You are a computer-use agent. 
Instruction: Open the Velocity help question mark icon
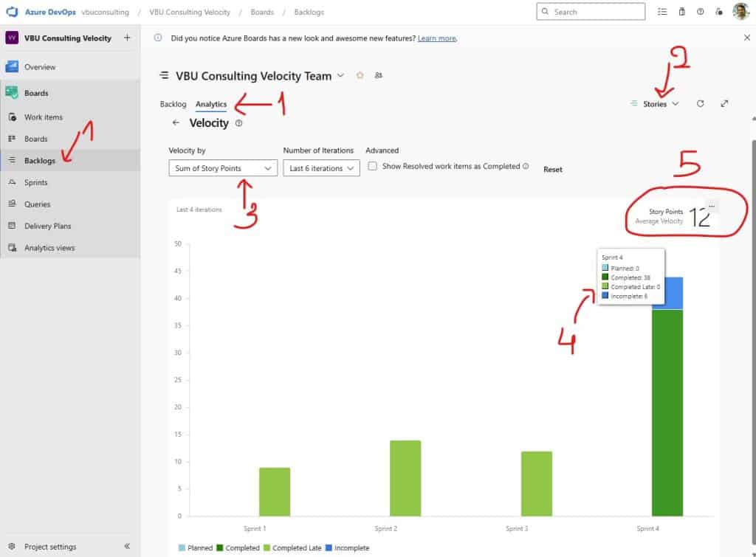tap(238, 123)
